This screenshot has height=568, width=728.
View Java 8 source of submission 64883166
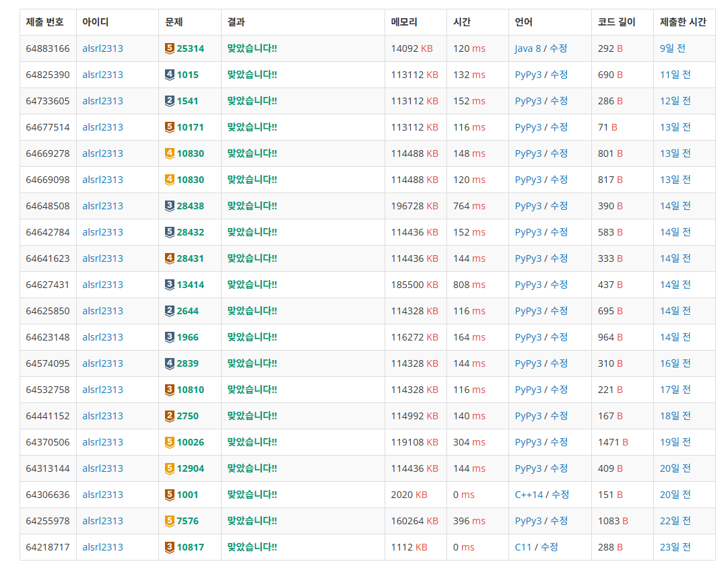click(x=528, y=48)
